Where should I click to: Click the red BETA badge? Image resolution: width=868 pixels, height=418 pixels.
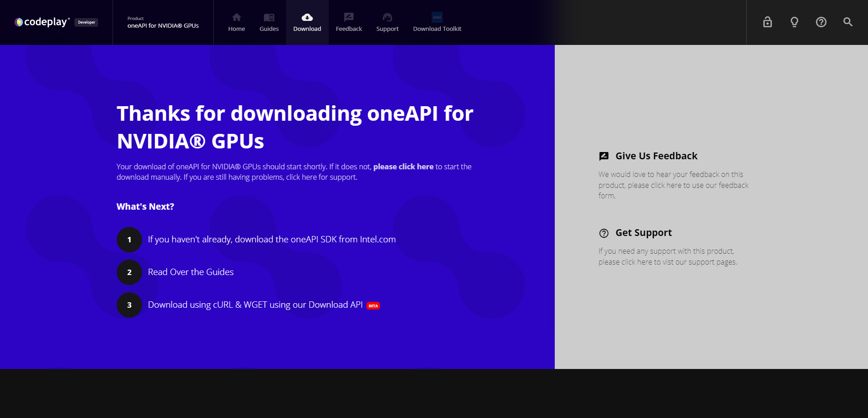[373, 306]
